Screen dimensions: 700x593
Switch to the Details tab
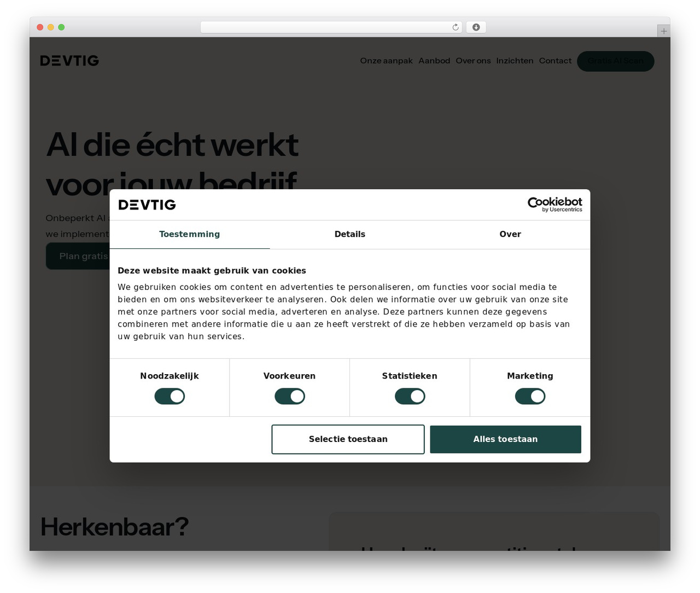[x=350, y=234]
